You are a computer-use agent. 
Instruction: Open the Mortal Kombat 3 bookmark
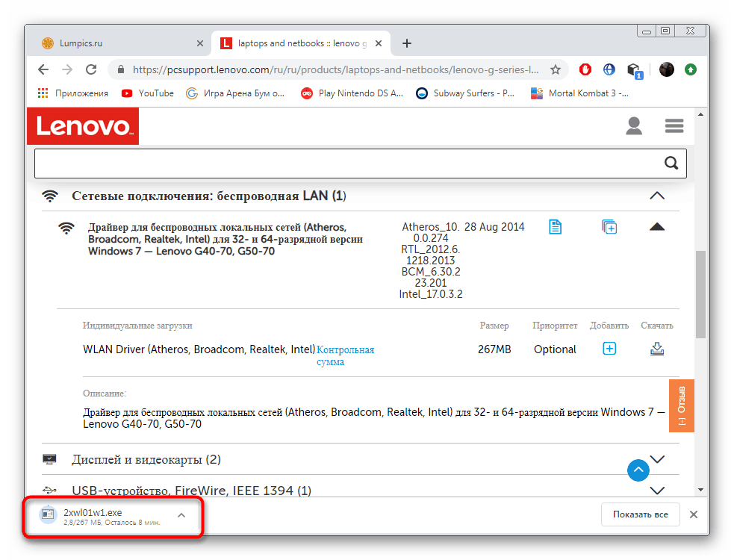pyautogui.click(x=579, y=93)
